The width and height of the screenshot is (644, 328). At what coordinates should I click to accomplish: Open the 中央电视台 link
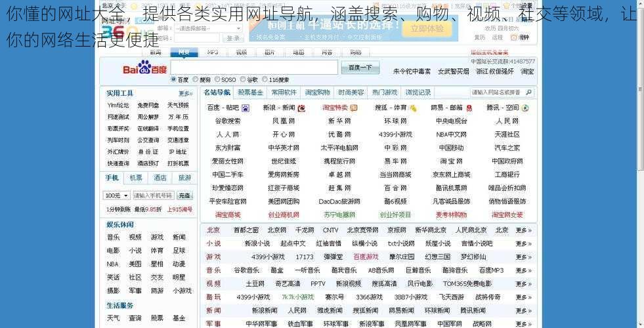[x=452, y=121]
